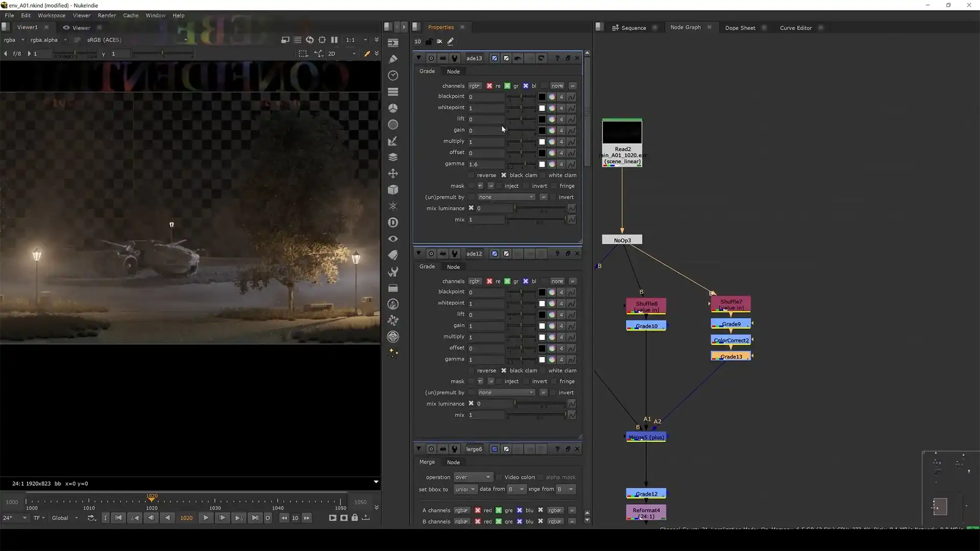
Task: Toggle black clamp checkbox in Grade13
Action: pos(504,175)
